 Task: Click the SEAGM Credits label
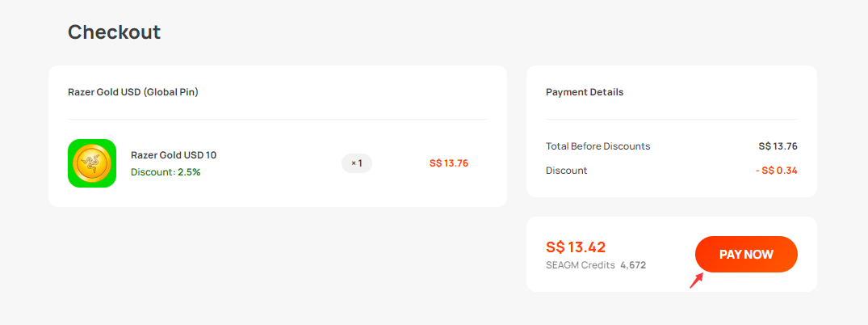pyautogui.click(x=580, y=265)
